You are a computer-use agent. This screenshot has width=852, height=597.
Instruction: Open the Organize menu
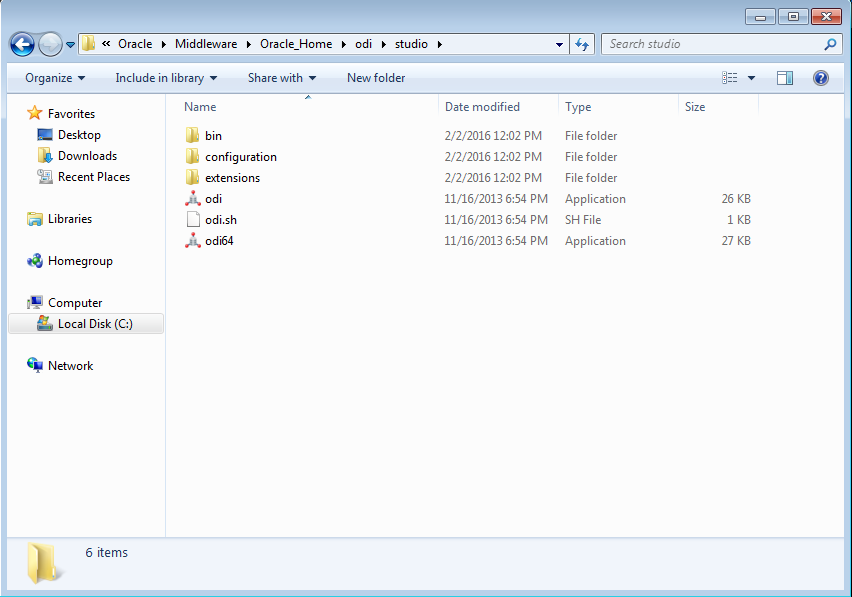[55, 78]
